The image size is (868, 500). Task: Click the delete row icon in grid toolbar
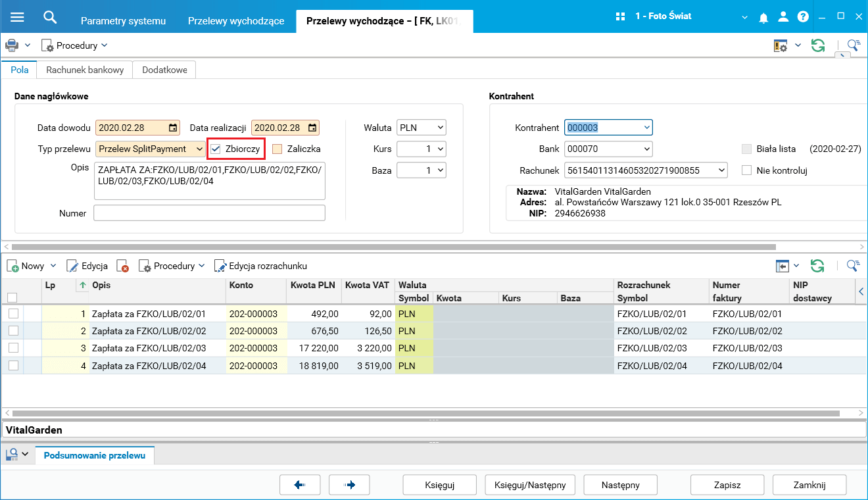pyautogui.click(x=122, y=266)
